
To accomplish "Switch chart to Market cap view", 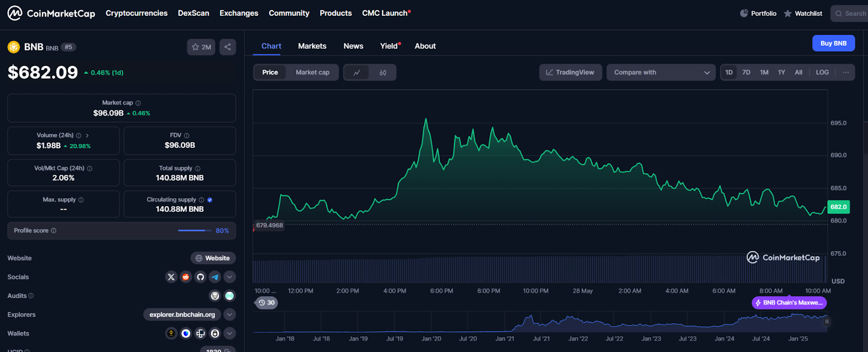I will (x=312, y=72).
